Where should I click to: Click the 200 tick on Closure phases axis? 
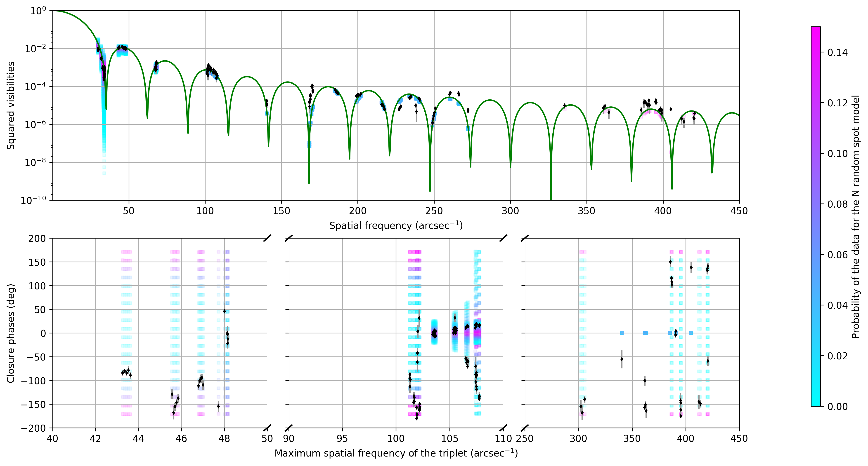(x=37, y=238)
